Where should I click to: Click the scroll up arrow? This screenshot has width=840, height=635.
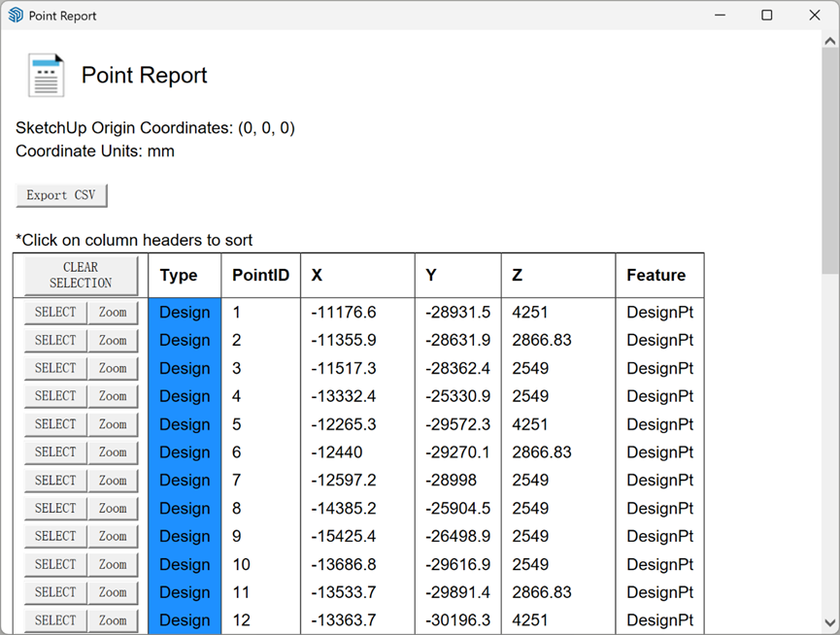[830, 41]
